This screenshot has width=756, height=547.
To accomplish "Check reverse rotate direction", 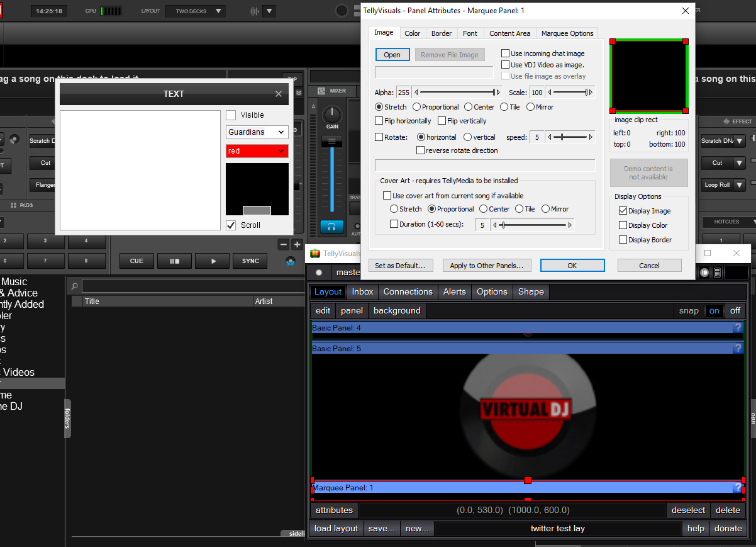I will 420,150.
